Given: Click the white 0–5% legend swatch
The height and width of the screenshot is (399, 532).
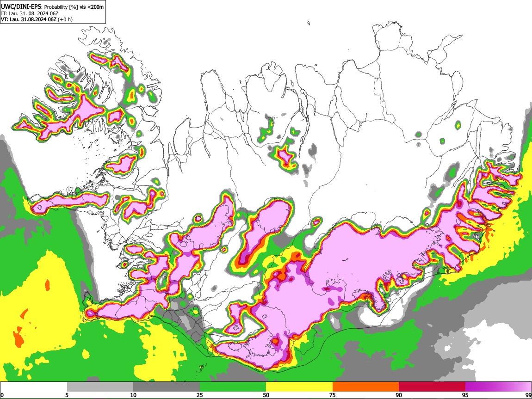Looking at the screenshot, I should click(x=34, y=387).
